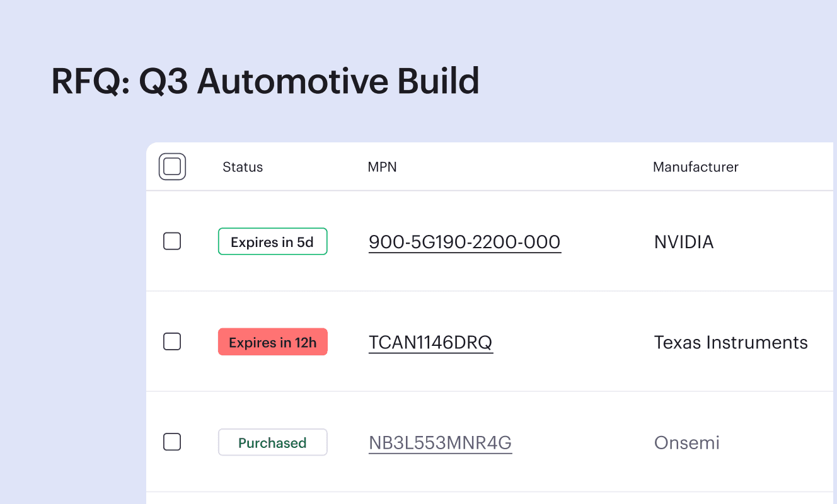This screenshot has height=504, width=837.
Task: Click the partially visible row below Onsemi
Action: [441, 498]
